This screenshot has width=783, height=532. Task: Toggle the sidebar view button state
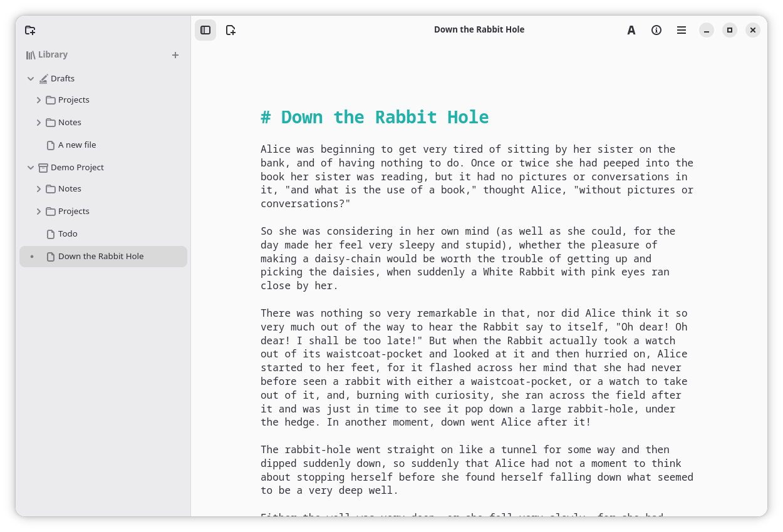coord(205,29)
